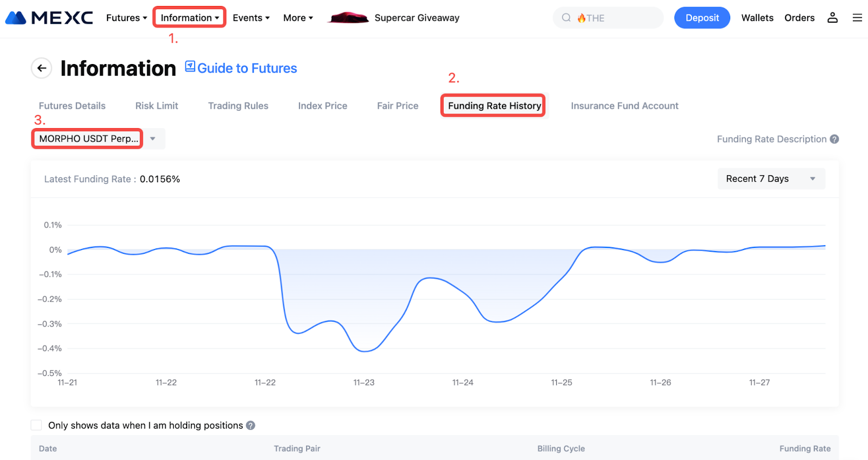
Task: Open the hamburger menu icon
Action: click(857, 18)
